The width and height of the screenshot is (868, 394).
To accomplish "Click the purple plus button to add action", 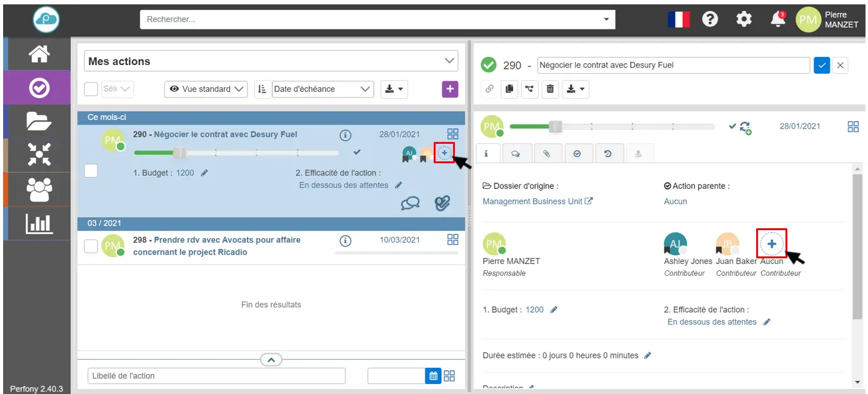I will pos(450,89).
